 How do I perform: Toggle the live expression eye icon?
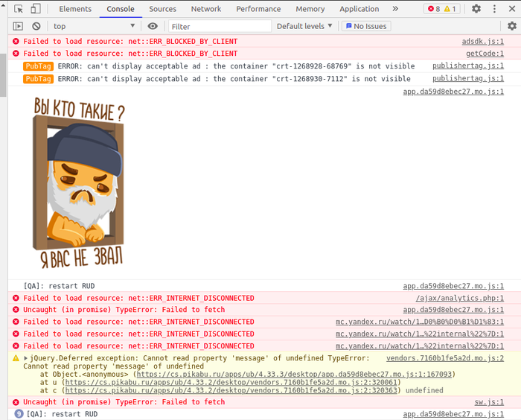point(153,26)
